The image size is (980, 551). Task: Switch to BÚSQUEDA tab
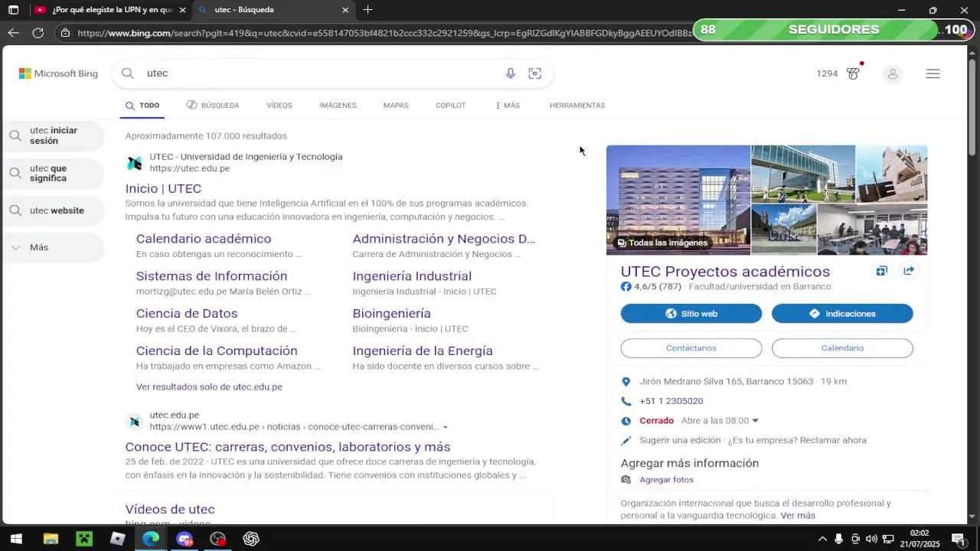(213, 106)
